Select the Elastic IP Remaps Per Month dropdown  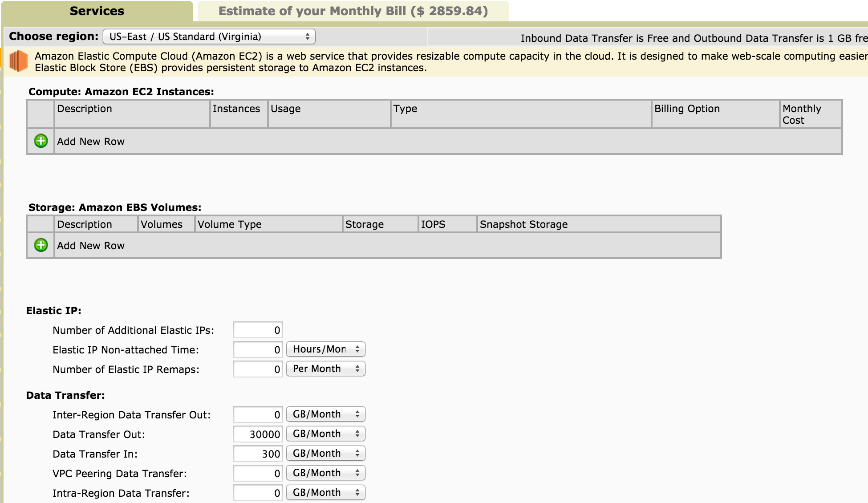[x=325, y=368]
